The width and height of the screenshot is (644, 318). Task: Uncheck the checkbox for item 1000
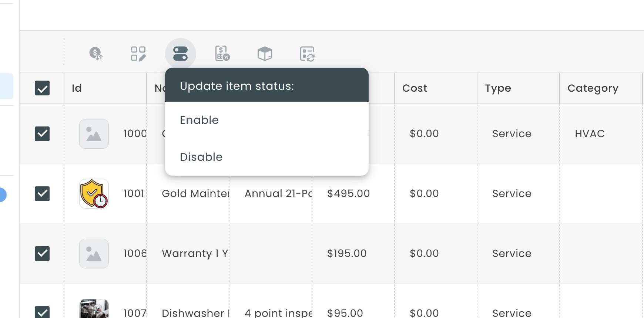[x=42, y=134]
